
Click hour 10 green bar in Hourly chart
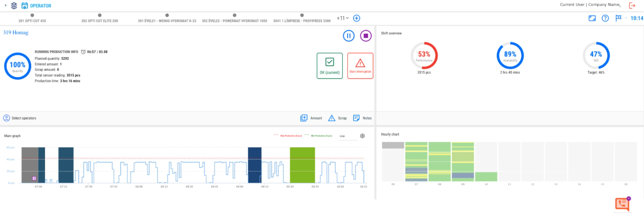486,176
